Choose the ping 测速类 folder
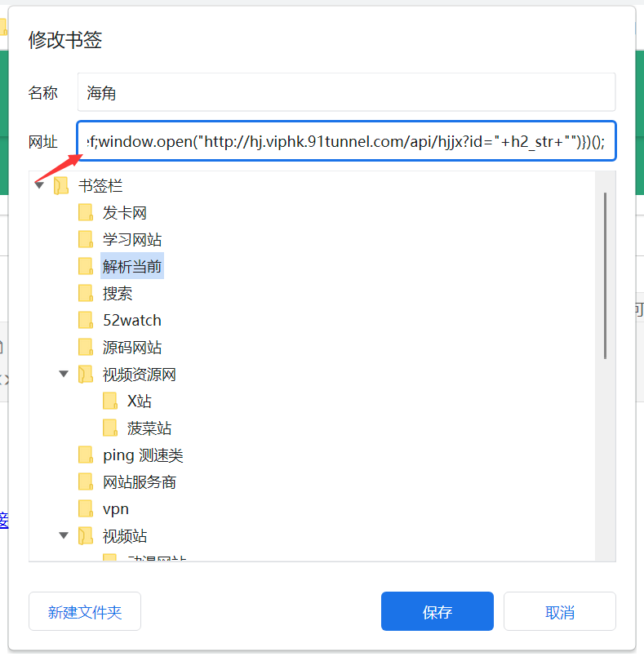Screen dimensions: 644x661 coord(149,455)
